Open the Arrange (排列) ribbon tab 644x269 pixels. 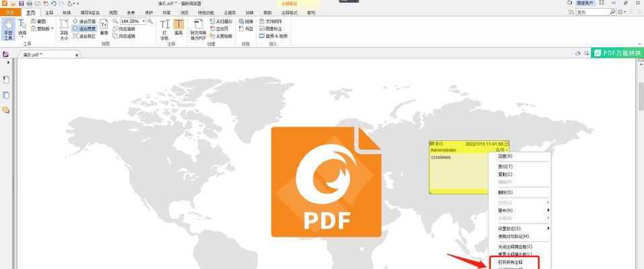point(311,13)
